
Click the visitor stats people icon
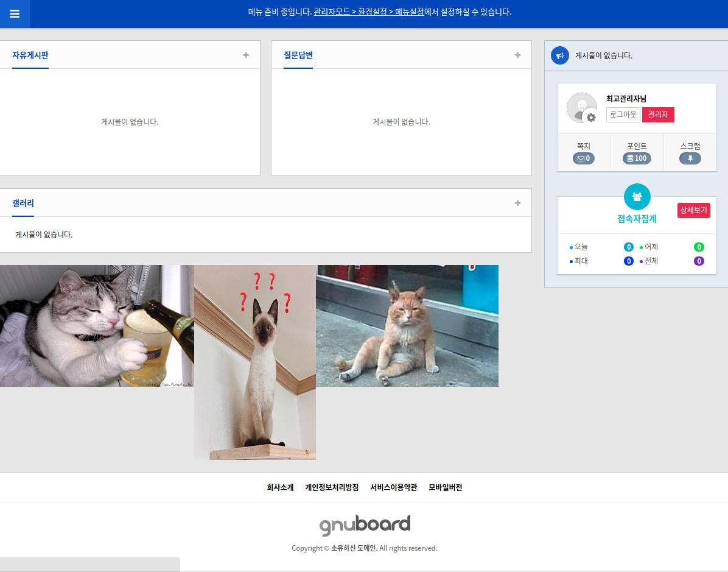[637, 197]
